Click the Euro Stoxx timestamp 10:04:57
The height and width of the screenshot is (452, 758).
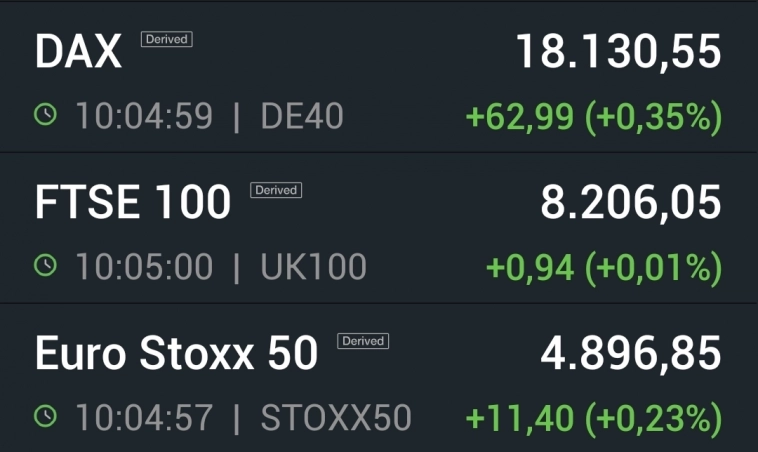[144, 419]
